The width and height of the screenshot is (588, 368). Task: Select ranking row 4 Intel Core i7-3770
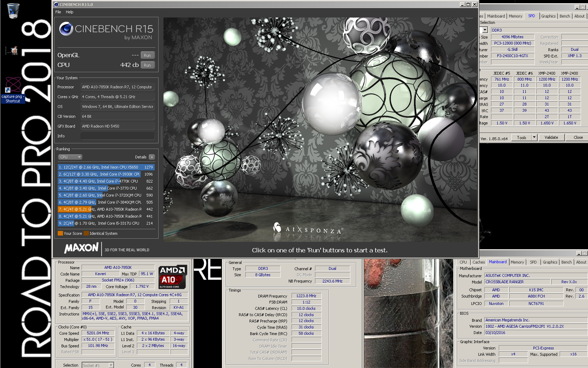(106, 188)
